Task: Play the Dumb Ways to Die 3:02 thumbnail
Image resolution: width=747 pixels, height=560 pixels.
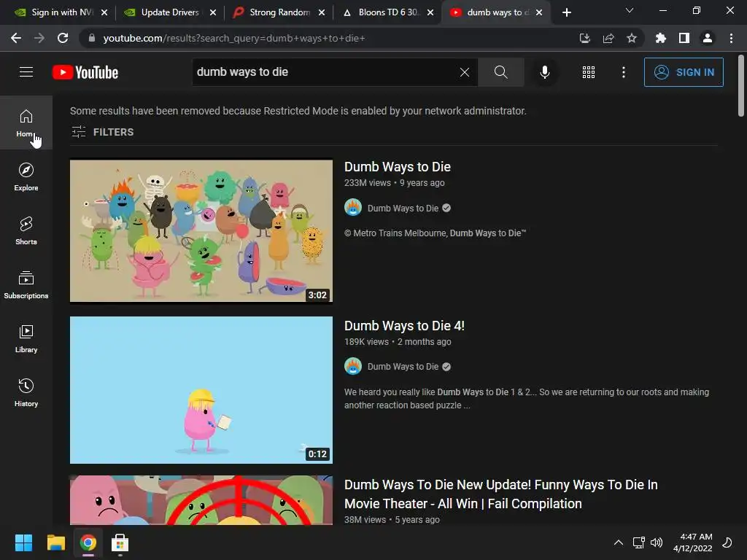Action: [x=201, y=231]
